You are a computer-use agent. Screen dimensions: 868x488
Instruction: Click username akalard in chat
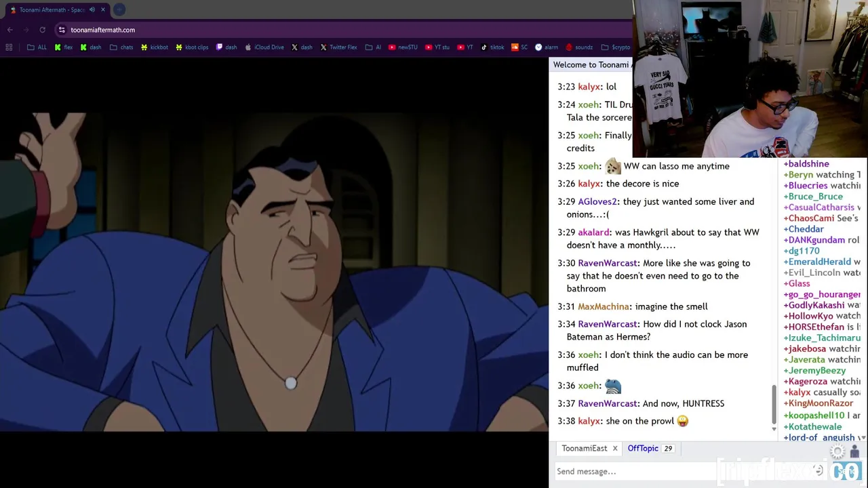coord(594,232)
